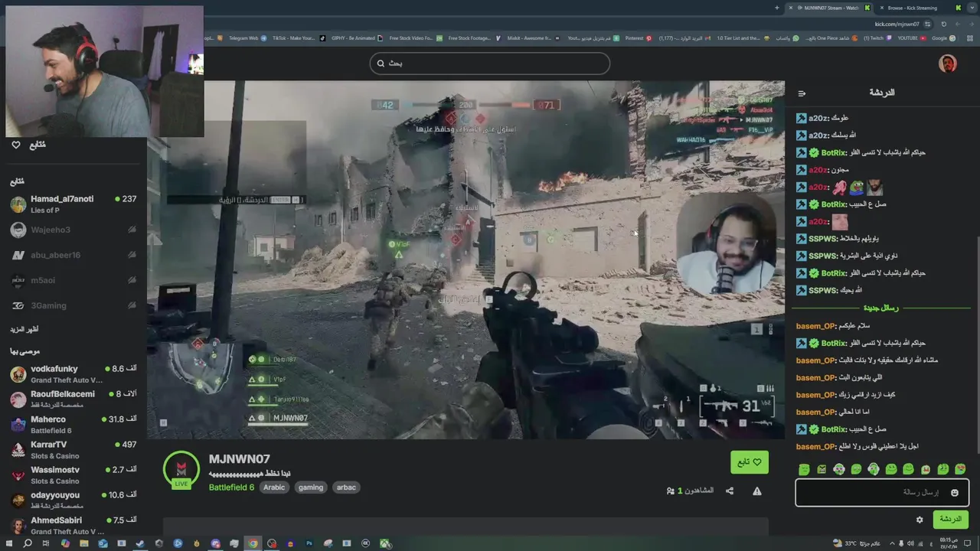Open the Pinterest bookmark
This screenshot has width=980, height=551.
(639, 38)
